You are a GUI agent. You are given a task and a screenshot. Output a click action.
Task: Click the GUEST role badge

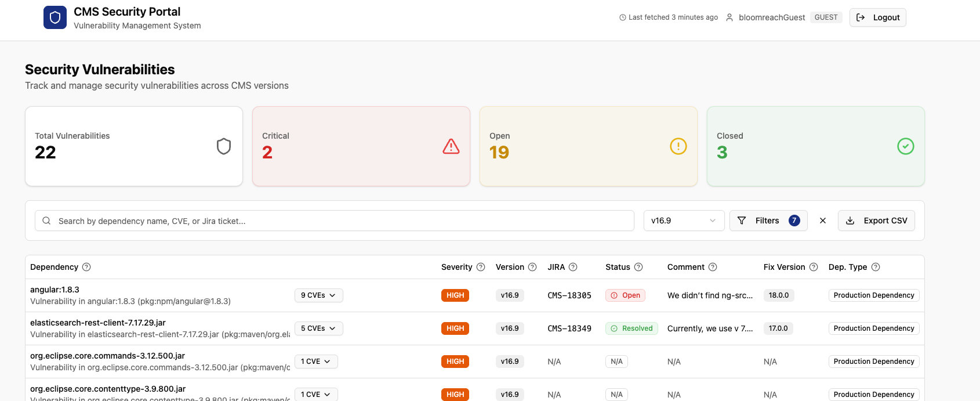coord(826,17)
